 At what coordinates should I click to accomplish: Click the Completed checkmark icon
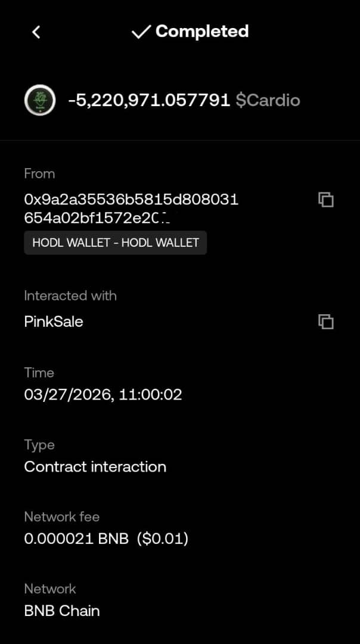pos(141,32)
